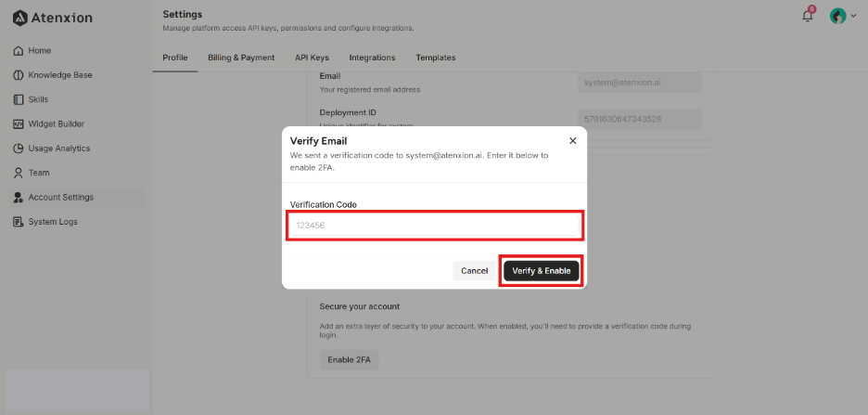Cancel the Verify Email dialog
868x415 pixels.
click(475, 271)
